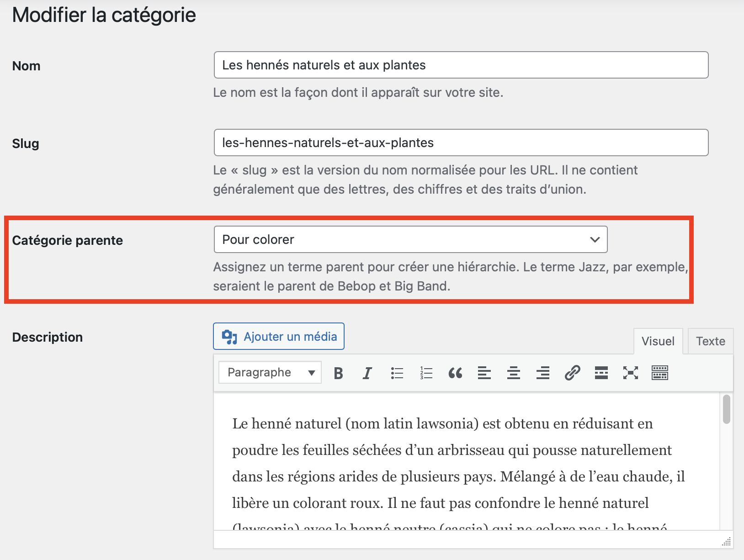Enable fullscreen distraction-free mode

631,373
